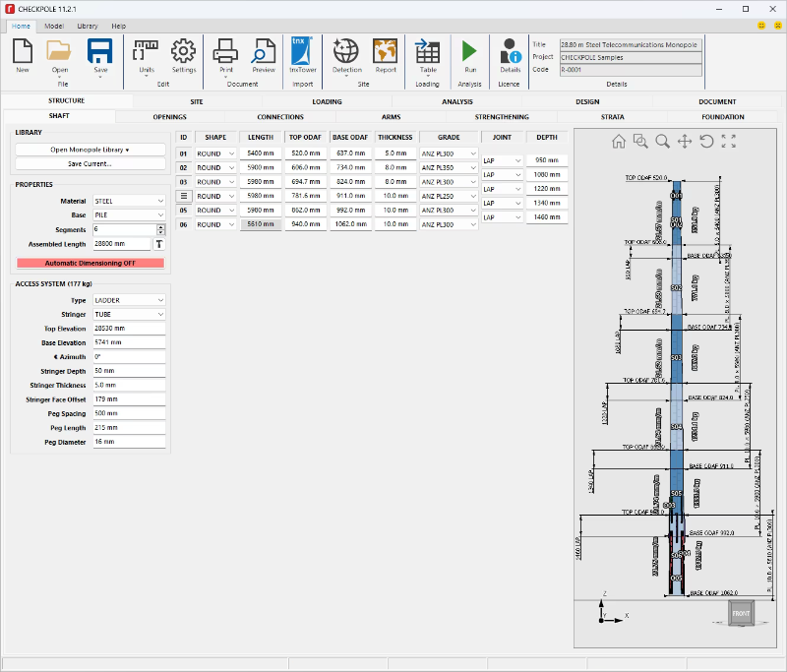Click the Open Monopole Library button
This screenshot has height=672, width=787.
pyautogui.click(x=91, y=150)
